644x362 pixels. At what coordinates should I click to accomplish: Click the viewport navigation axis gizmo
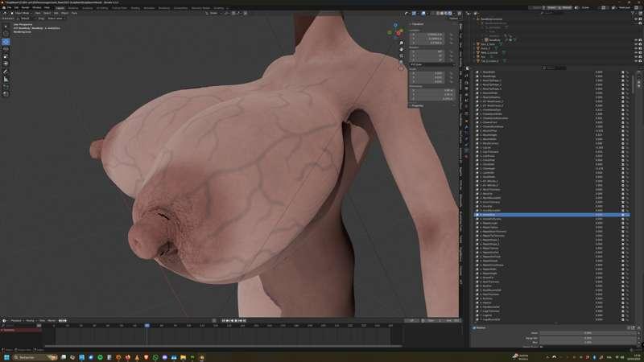(x=395, y=31)
